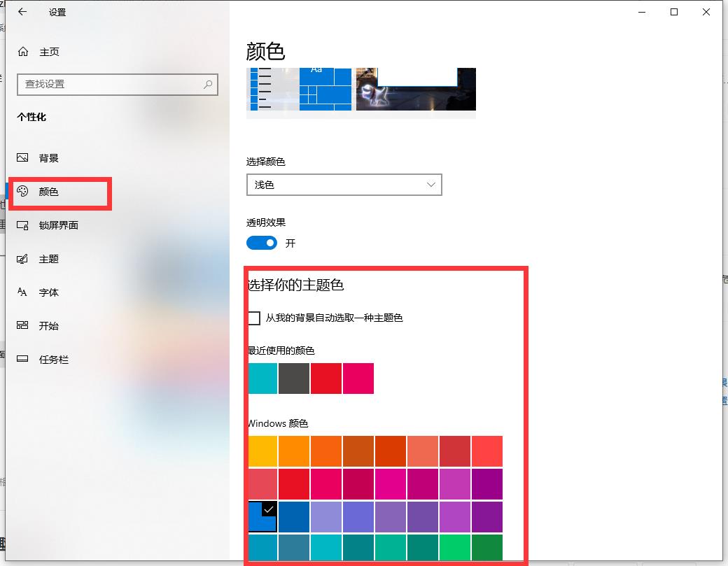728x566 pixels.
Task: Check 从我的背景自动选取一种主题色 checkbox
Action: [254, 318]
